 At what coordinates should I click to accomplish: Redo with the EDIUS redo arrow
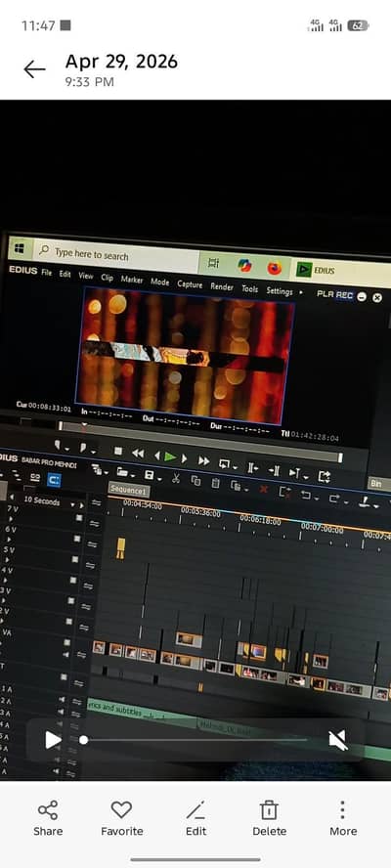[x=334, y=498]
